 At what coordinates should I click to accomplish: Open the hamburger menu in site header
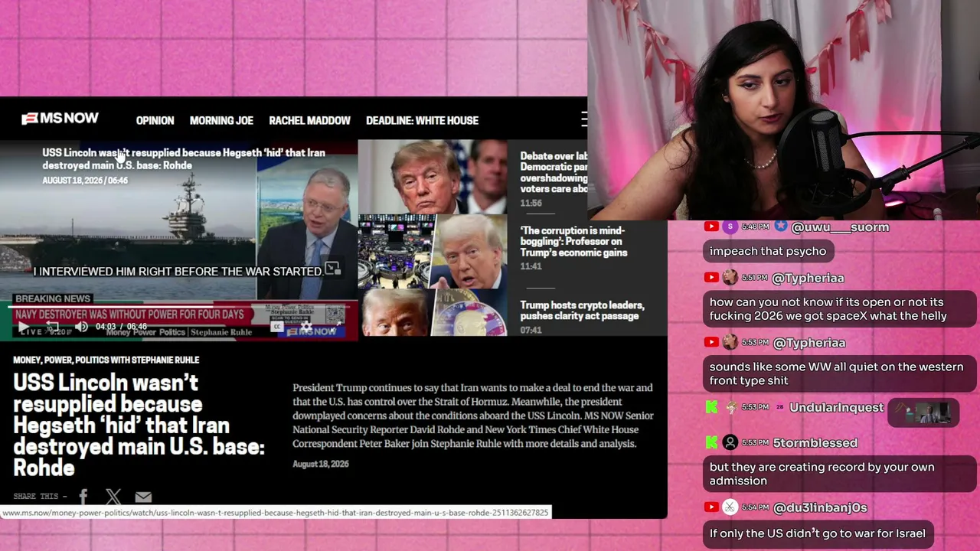coord(584,119)
